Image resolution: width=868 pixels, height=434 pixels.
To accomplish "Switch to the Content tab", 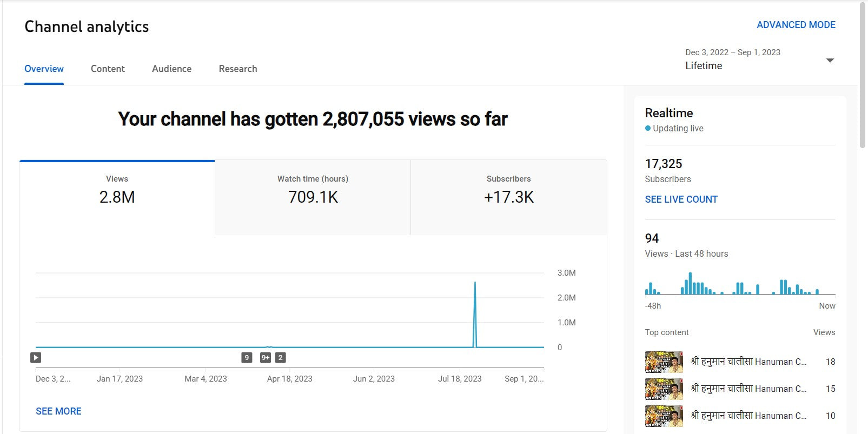I will point(108,69).
